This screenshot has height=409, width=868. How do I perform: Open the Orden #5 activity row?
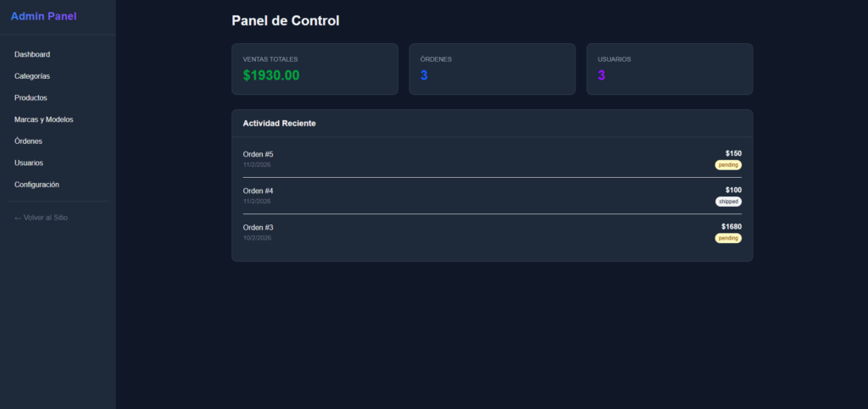(492, 159)
